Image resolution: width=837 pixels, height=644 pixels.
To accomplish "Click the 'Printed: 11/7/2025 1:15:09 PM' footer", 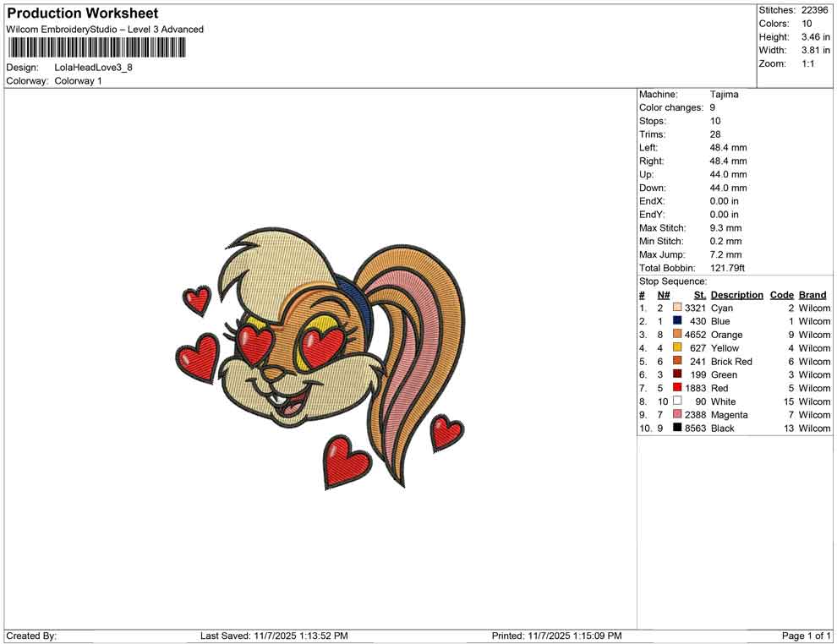I will tap(556, 636).
